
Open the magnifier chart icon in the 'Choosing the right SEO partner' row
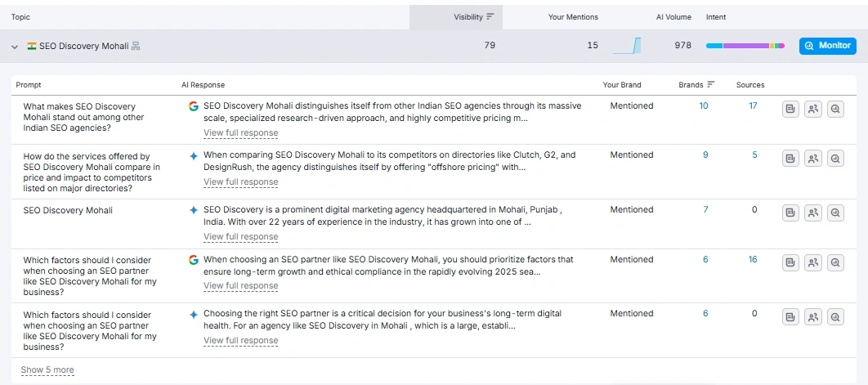click(x=835, y=317)
